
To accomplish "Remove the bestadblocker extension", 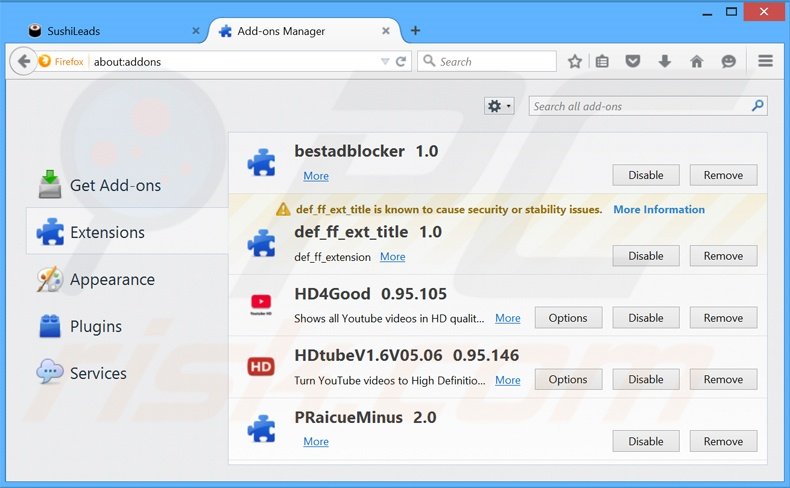I will coord(723,175).
